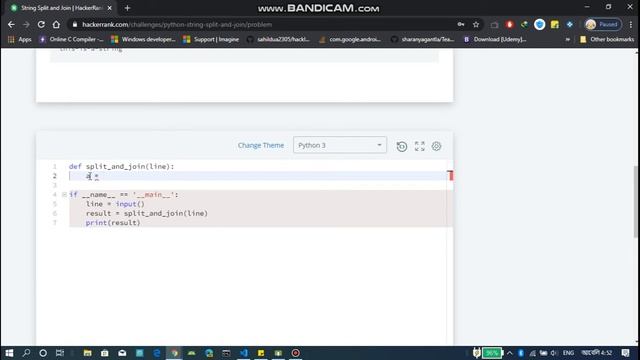The height and width of the screenshot is (360, 640).
Task: Expand the hidden bookmarks chevron
Action: [x=568, y=40]
